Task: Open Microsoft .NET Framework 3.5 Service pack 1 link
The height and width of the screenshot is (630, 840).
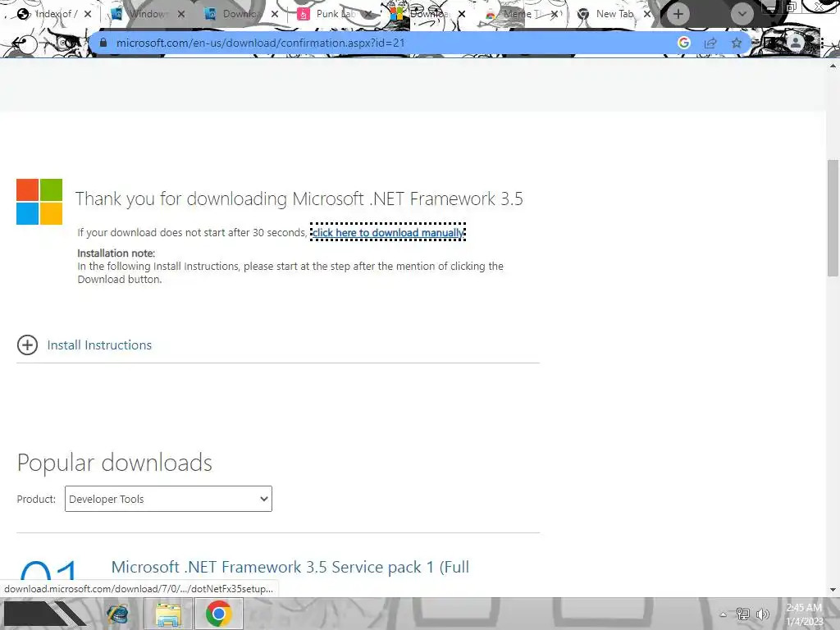Action: click(x=290, y=567)
